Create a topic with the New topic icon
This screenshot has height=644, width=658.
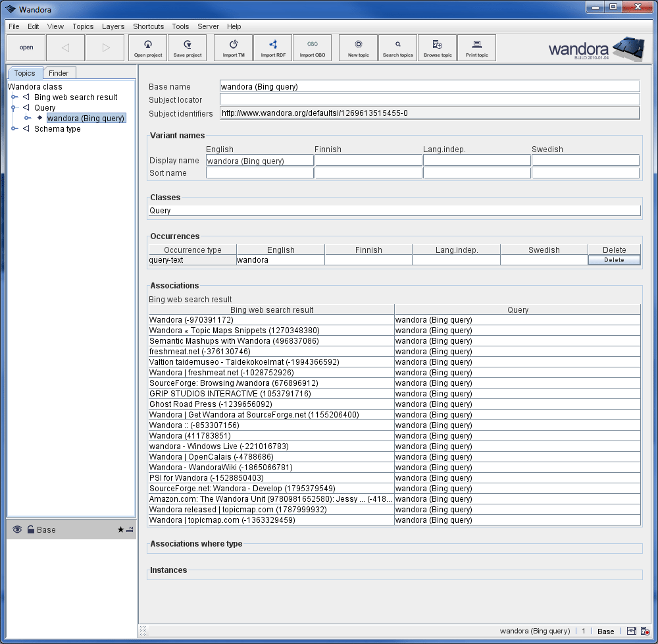coord(357,47)
